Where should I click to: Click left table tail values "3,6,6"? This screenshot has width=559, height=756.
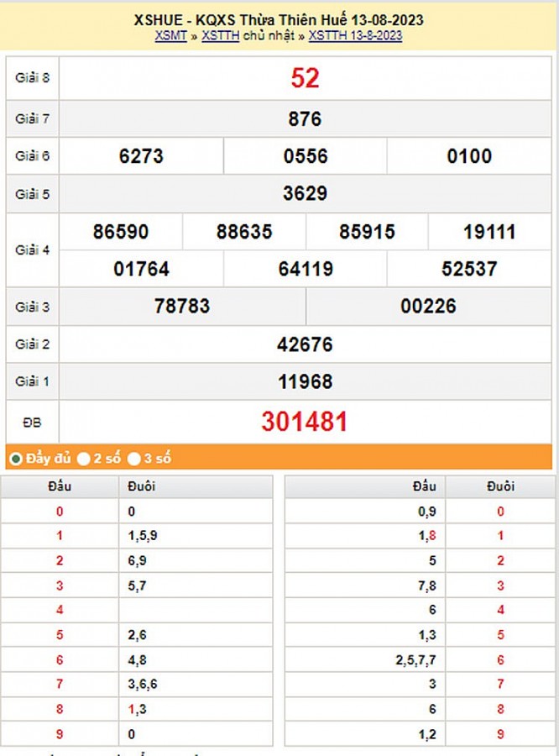click(x=143, y=684)
